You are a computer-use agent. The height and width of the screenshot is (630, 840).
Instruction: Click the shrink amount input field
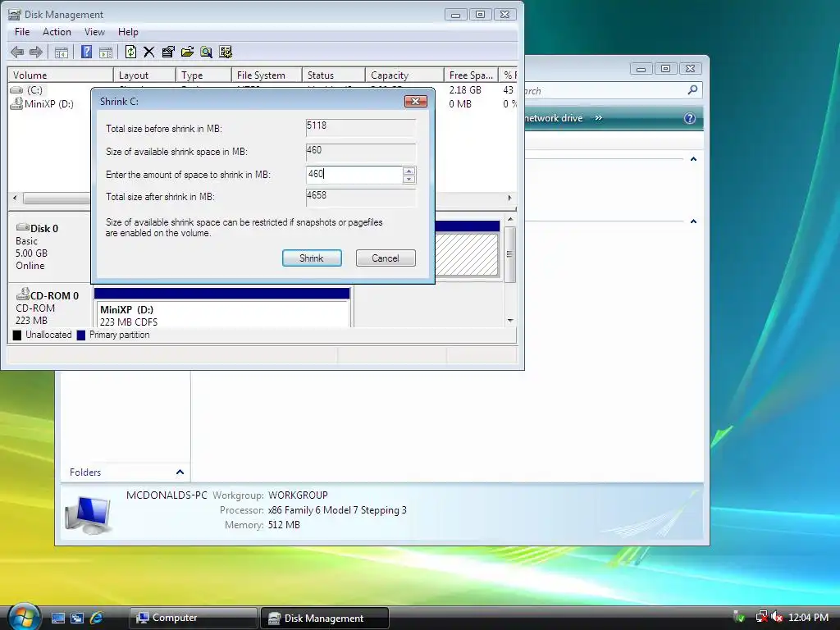[x=354, y=174]
